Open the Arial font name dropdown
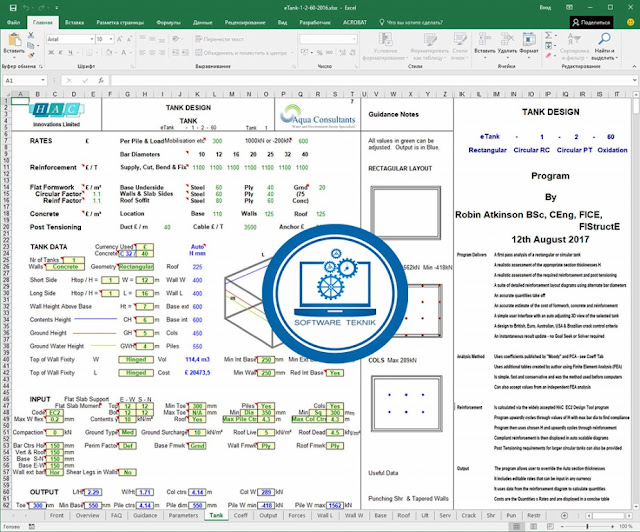This screenshot has width=640, height=532. [91, 39]
